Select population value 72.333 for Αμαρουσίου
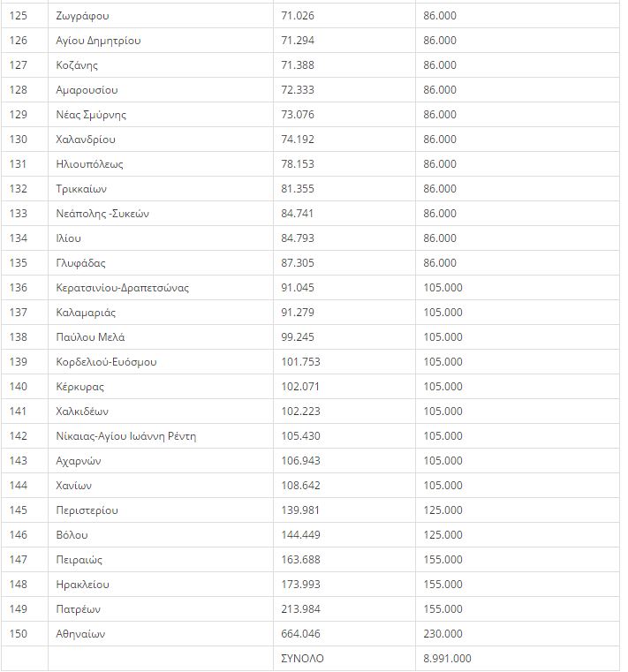Screen dimensions: 628x672 pyautogui.click(x=298, y=90)
